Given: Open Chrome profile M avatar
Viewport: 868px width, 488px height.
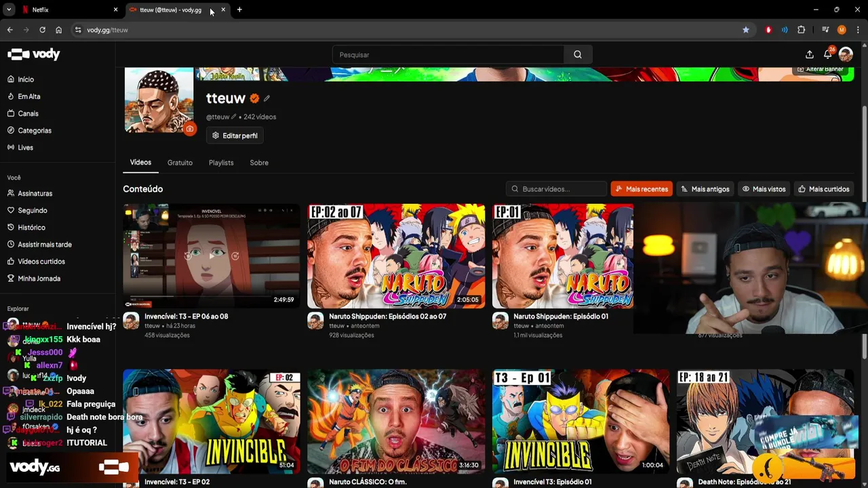Looking at the screenshot, I should (842, 30).
